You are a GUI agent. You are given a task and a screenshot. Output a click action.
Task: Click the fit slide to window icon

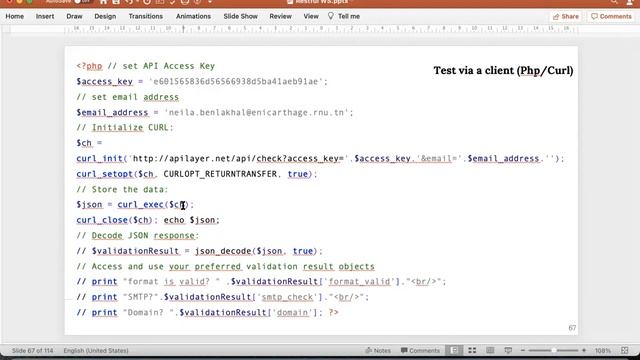tap(624, 350)
